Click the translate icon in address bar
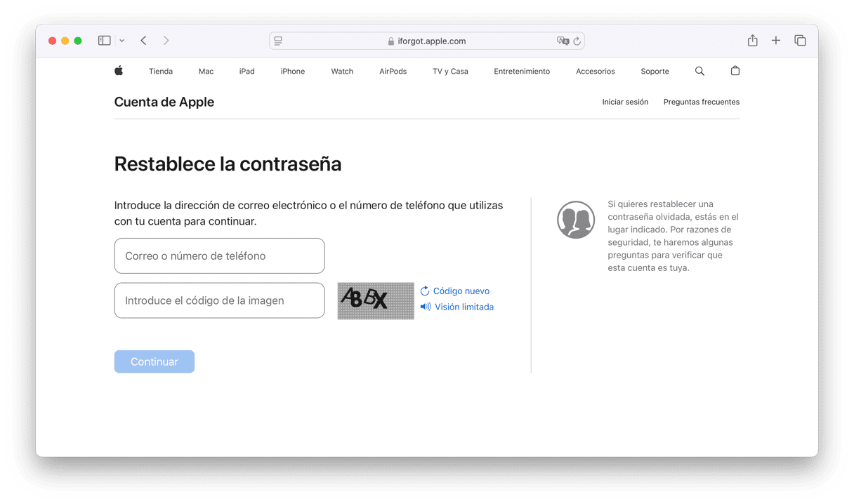The height and width of the screenshot is (504, 854). [563, 41]
